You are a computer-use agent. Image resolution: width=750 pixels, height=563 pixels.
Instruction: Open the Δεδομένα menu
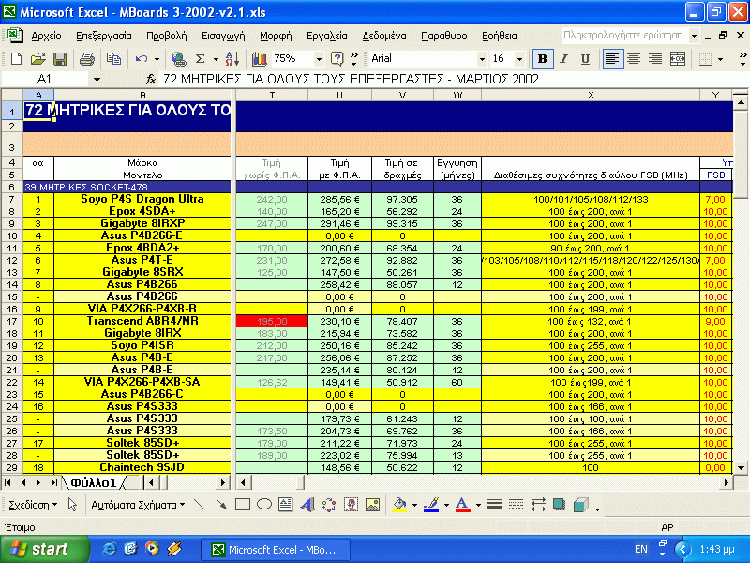pyautogui.click(x=385, y=36)
